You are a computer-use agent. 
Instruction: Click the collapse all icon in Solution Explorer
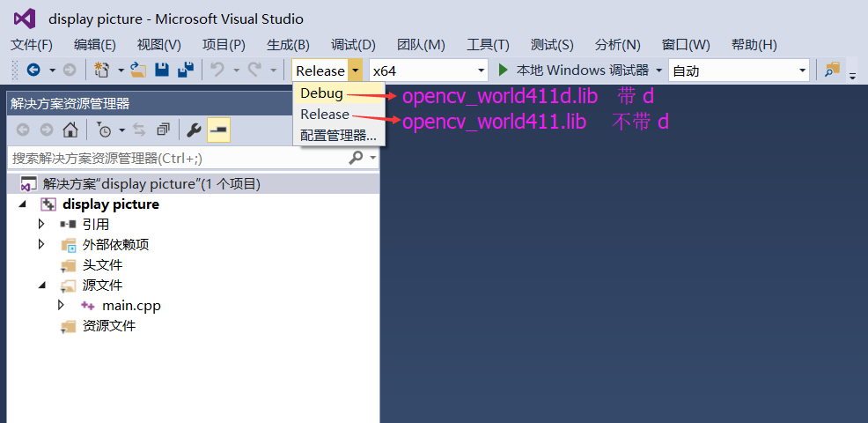(x=163, y=130)
